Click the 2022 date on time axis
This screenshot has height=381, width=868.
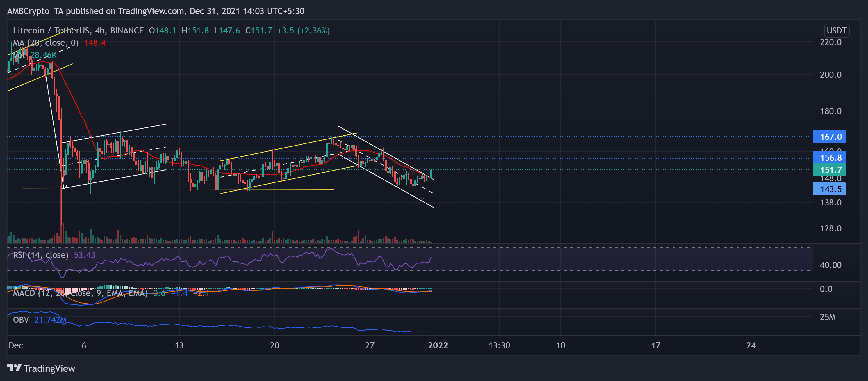pyautogui.click(x=438, y=345)
